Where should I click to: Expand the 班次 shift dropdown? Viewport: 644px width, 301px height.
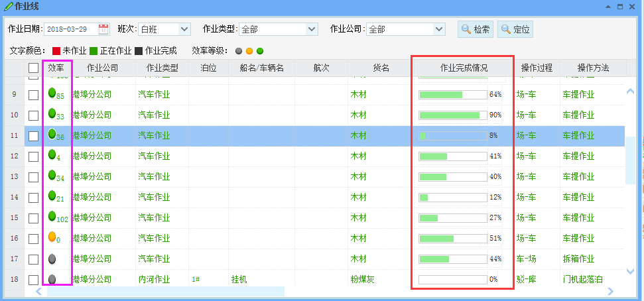coord(184,29)
